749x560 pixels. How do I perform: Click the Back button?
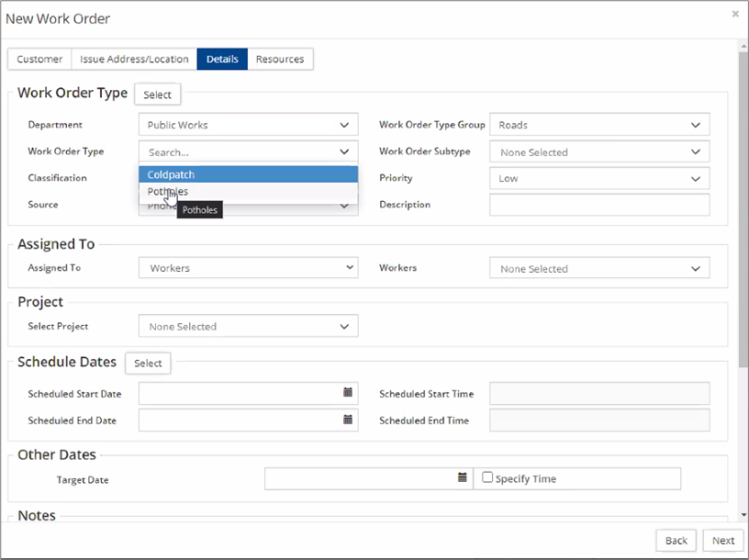point(676,540)
